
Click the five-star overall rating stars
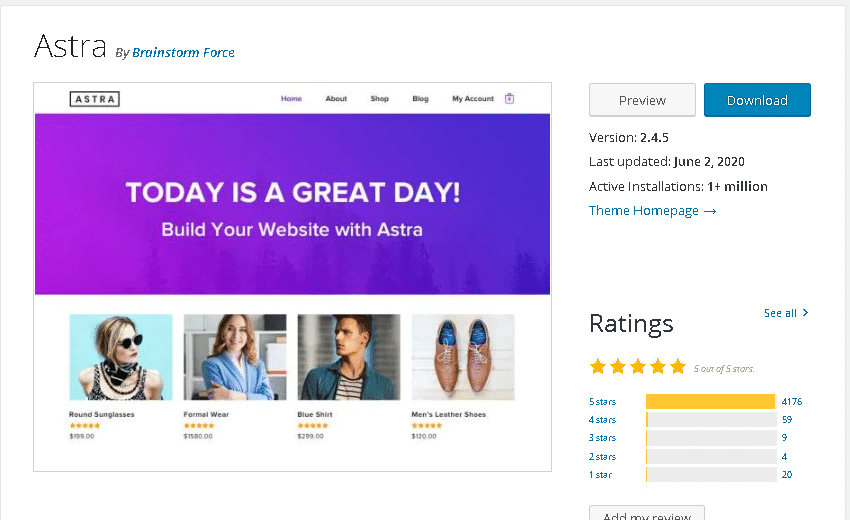click(638, 367)
